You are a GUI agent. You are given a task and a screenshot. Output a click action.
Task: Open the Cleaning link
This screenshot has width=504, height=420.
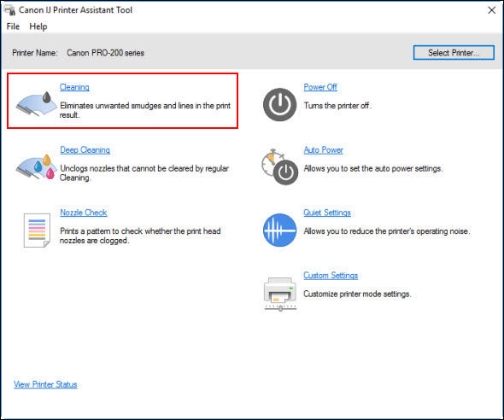pos(74,87)
